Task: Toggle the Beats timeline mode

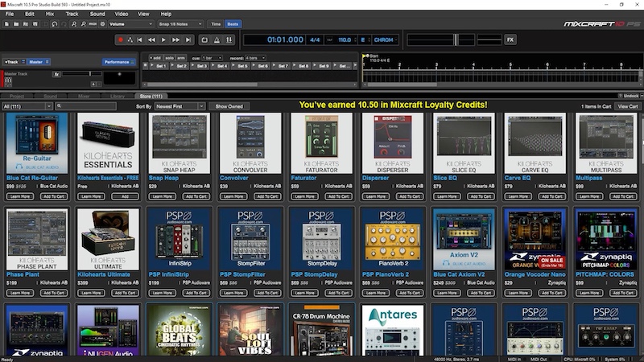Action: (233, 24)
